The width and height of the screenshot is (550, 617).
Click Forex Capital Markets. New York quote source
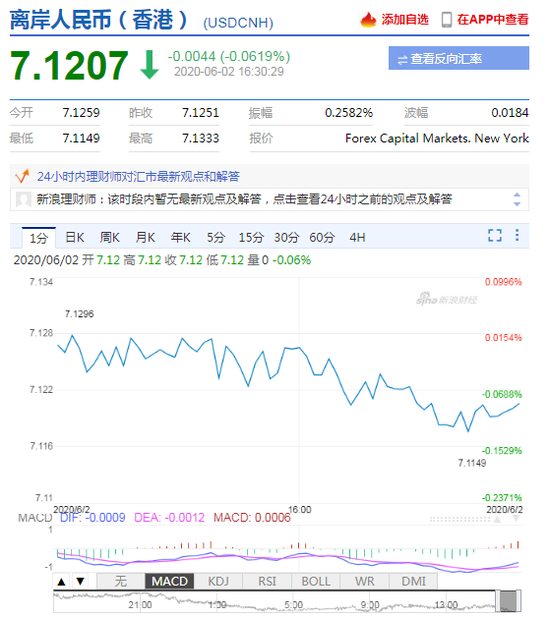tap(437, 138)
